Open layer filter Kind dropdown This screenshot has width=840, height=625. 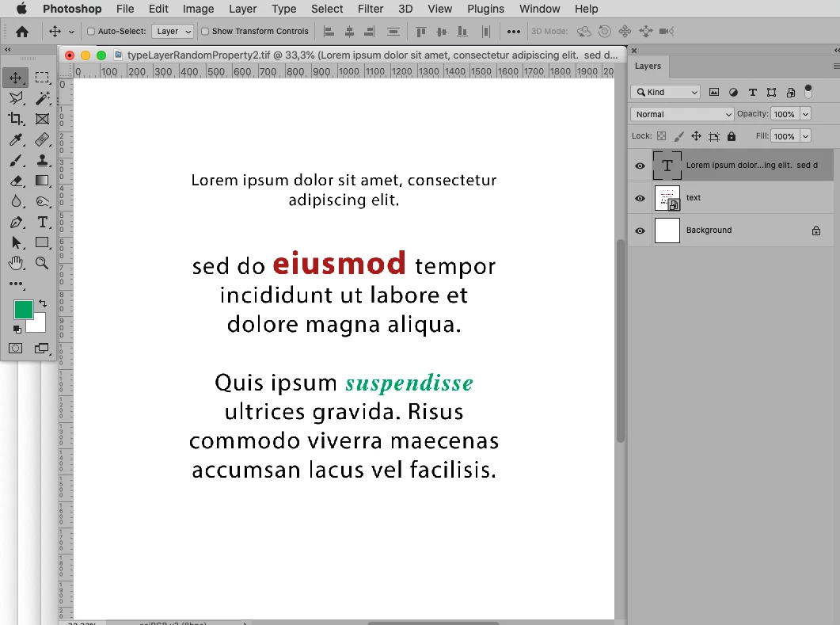pos(665,92)
